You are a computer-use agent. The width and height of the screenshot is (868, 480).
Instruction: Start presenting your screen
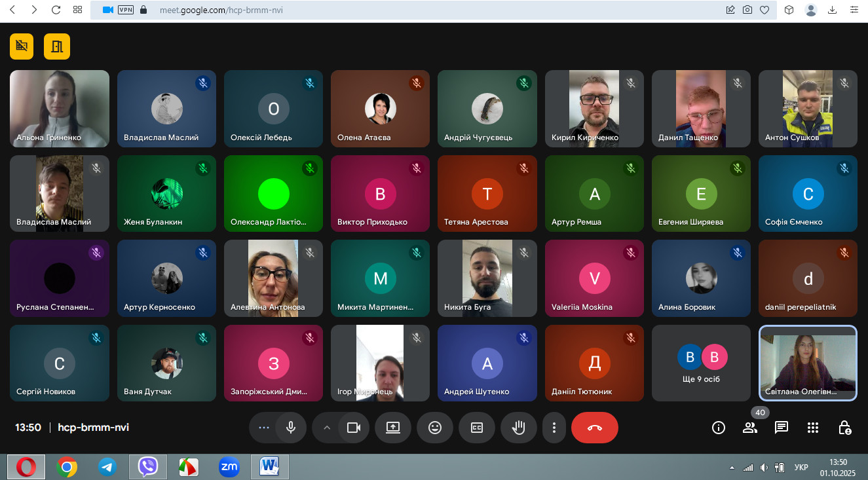[392, 428]
